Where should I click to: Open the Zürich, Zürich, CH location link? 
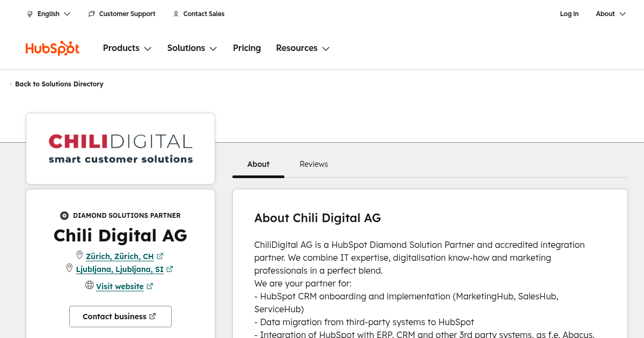(x=120, y=256)
